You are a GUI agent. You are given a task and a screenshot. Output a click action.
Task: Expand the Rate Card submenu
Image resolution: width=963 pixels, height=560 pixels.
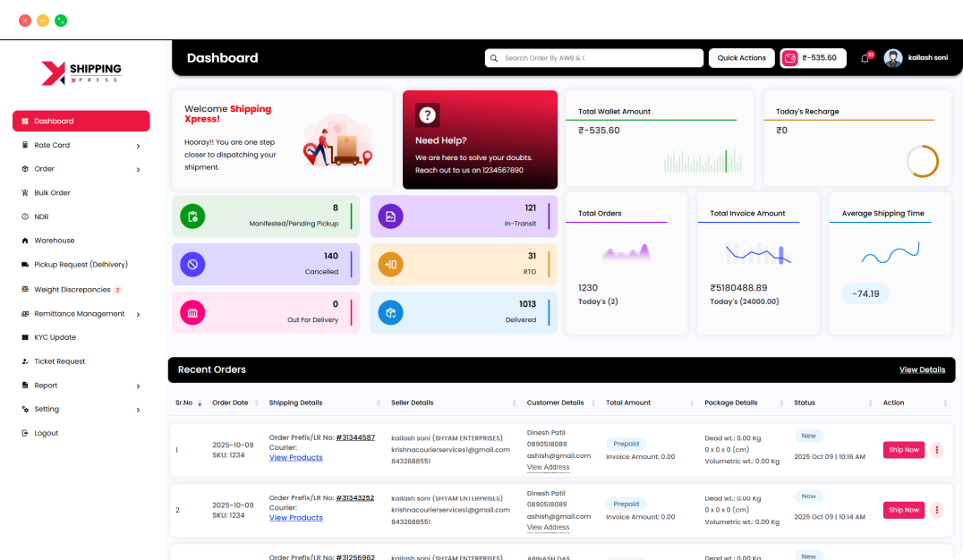(138, 146)
